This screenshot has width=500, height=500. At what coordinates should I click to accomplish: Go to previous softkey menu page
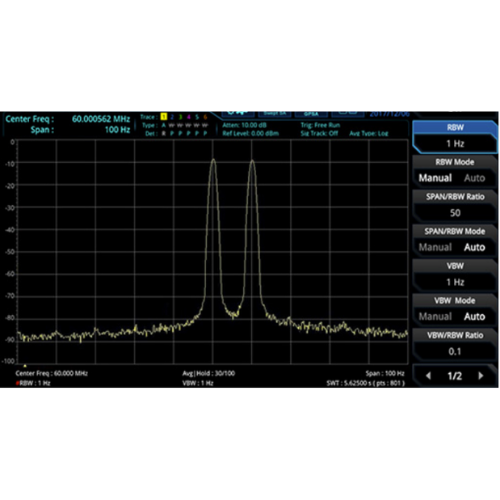tap(429, 376)
